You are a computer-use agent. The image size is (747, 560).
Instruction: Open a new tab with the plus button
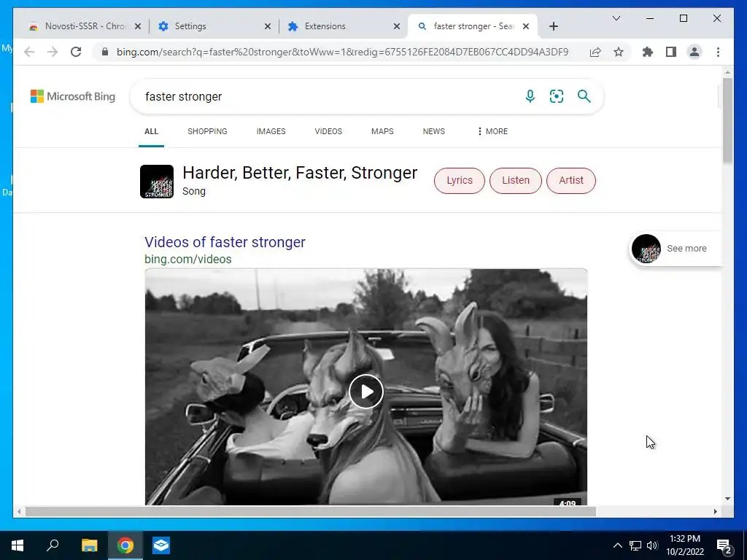pyautogui.click(x=553, y=26)
